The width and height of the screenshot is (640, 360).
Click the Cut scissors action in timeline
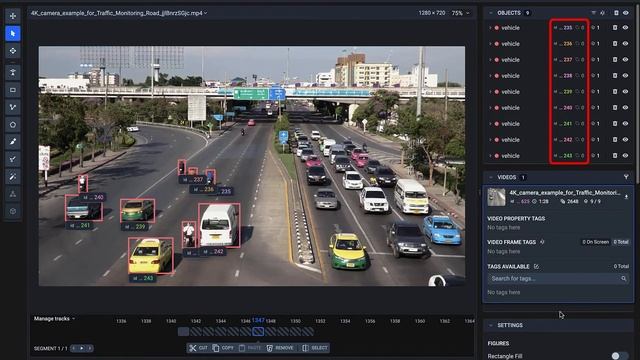198,348
